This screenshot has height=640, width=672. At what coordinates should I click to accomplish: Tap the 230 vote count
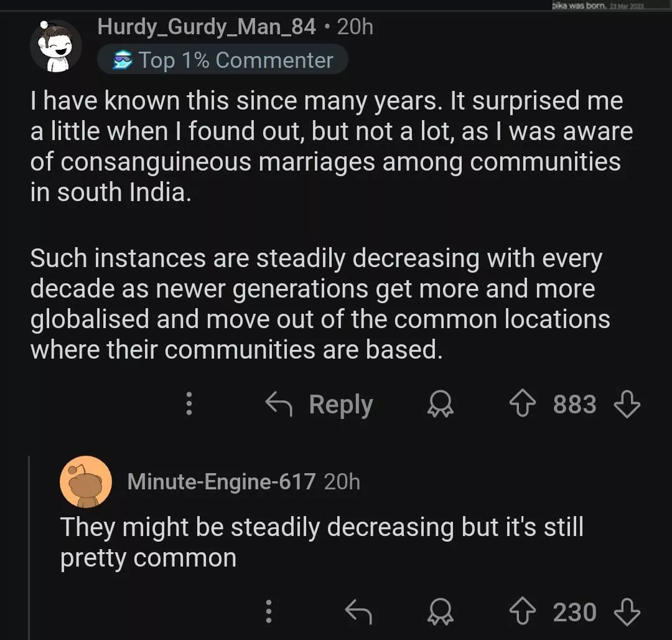click(x=574, y=613)
